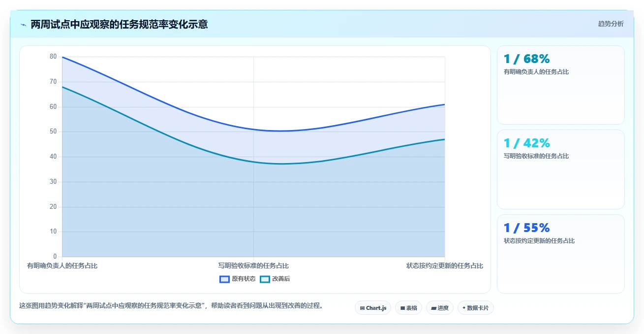This screenshot has width=644, height=334.
Task: Click the card caption 写明验收标准的任务占比
Action: pos(536,156)
